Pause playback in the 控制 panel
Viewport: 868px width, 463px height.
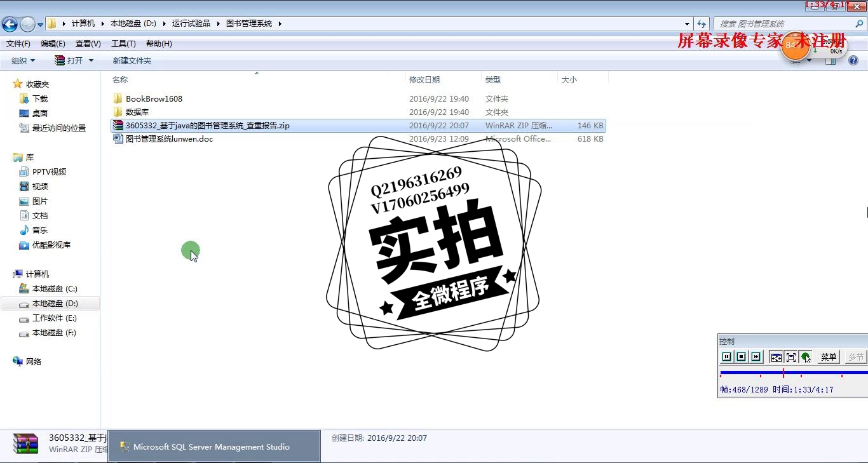(727, 357)
